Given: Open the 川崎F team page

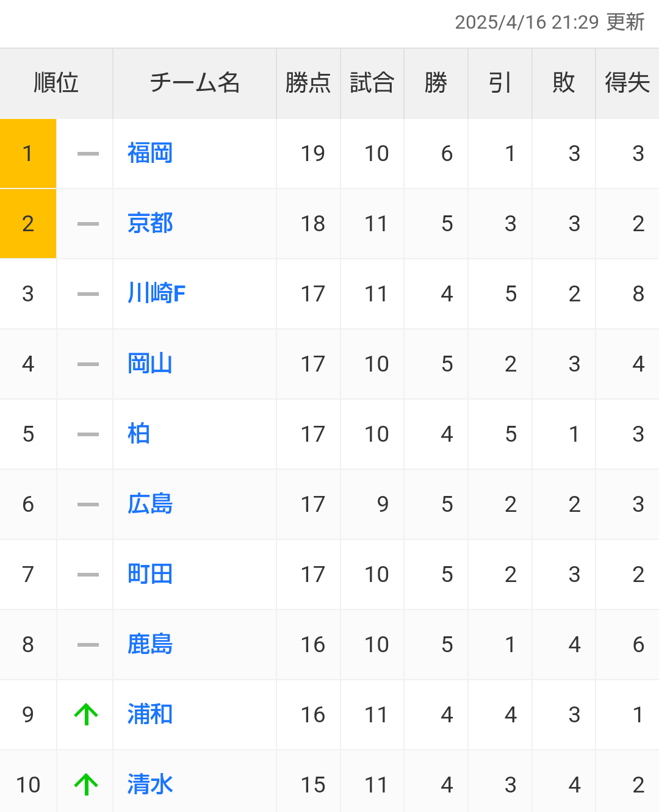Looking at the screenshot, I should (156, 293).
